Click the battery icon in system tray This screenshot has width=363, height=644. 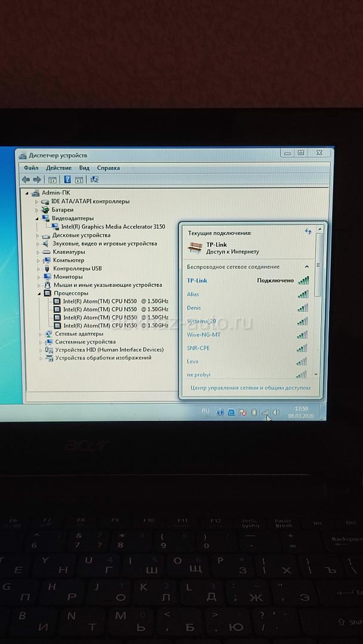[254, 412]
